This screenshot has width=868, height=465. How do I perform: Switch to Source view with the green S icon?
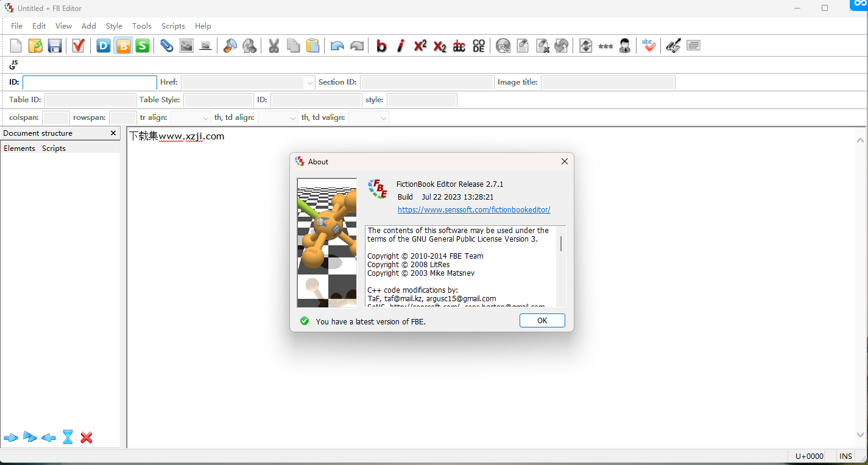click(x=143, y=46)
